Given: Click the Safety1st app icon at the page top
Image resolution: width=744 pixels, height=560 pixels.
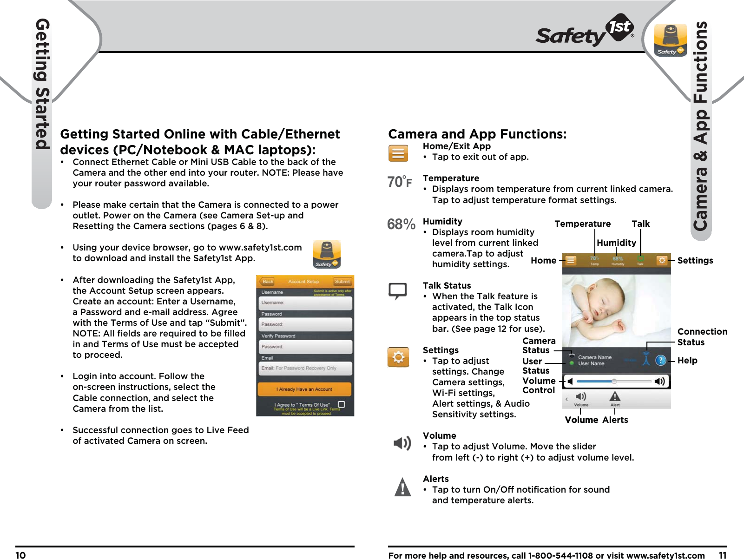Looking at the screenshot, I should tap(671, 40).
